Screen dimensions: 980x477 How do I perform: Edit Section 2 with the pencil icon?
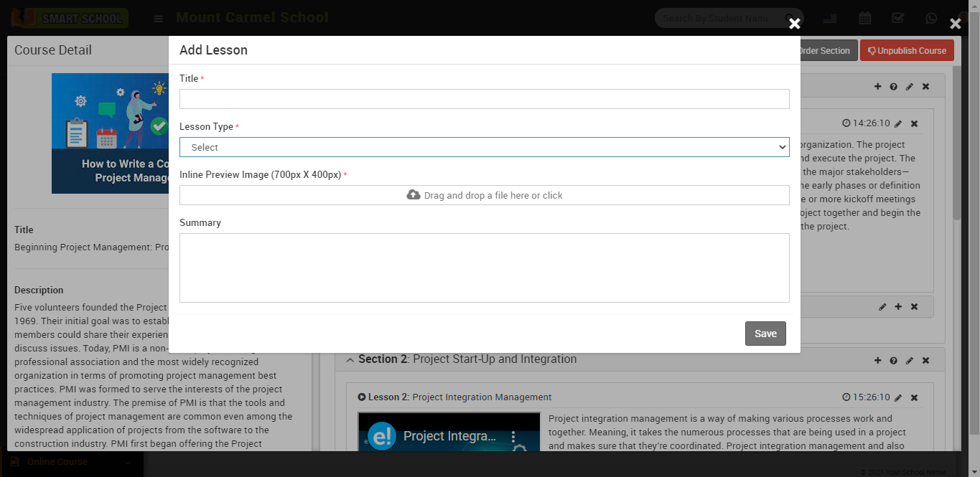tap(910, 361)
